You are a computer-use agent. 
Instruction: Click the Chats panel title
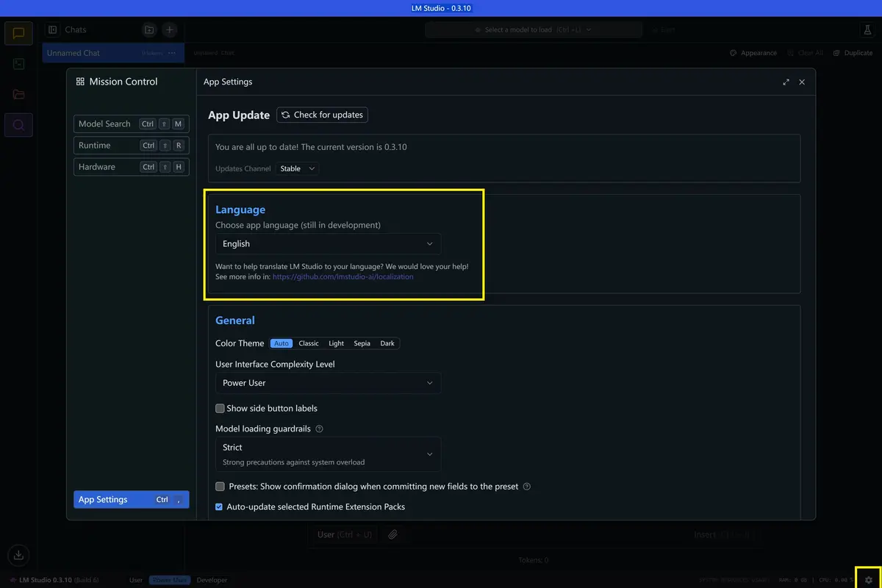pos(76,30)
